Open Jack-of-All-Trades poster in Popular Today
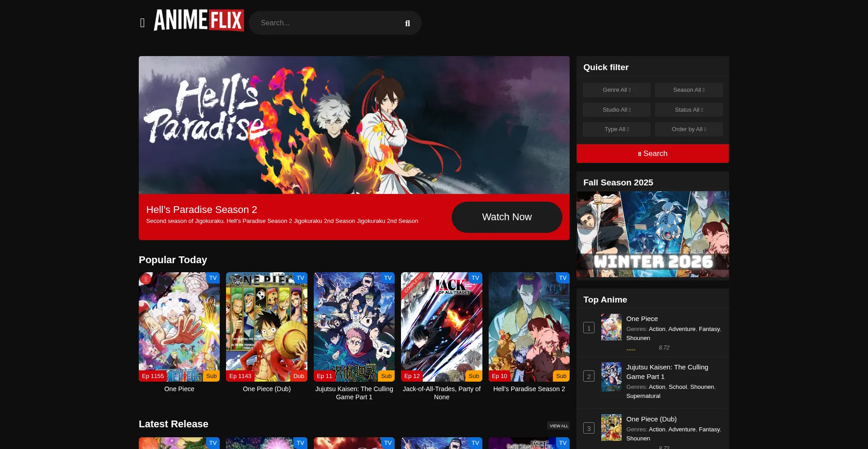This screenshot has height=449, width=868. pos(442,327)
